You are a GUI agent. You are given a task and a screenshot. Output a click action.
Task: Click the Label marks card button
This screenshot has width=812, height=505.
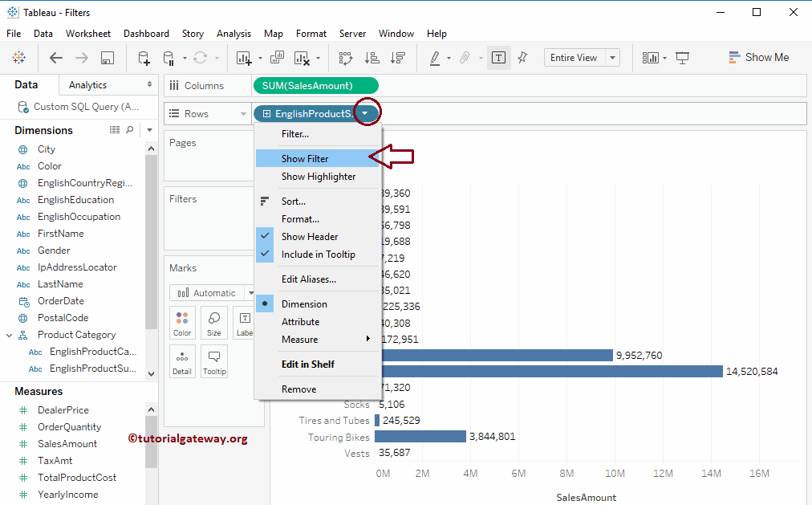pos(244,323)
